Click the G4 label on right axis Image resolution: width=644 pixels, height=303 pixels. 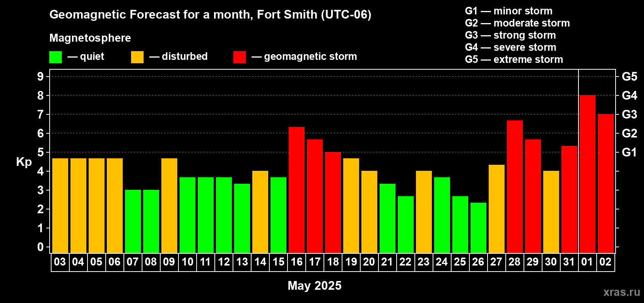tap(630, 95)
